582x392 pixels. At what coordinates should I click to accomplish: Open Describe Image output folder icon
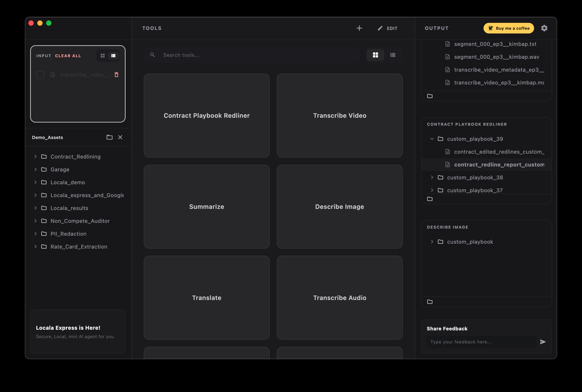[430, 302]
